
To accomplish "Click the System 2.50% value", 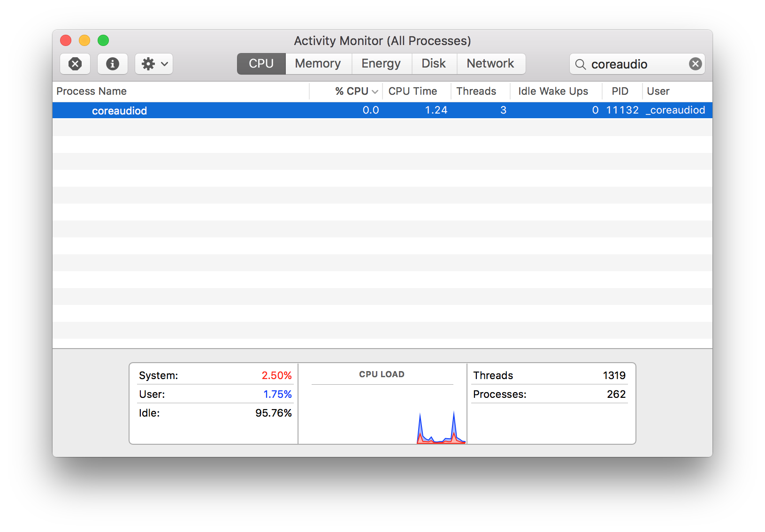I will 276,375.
